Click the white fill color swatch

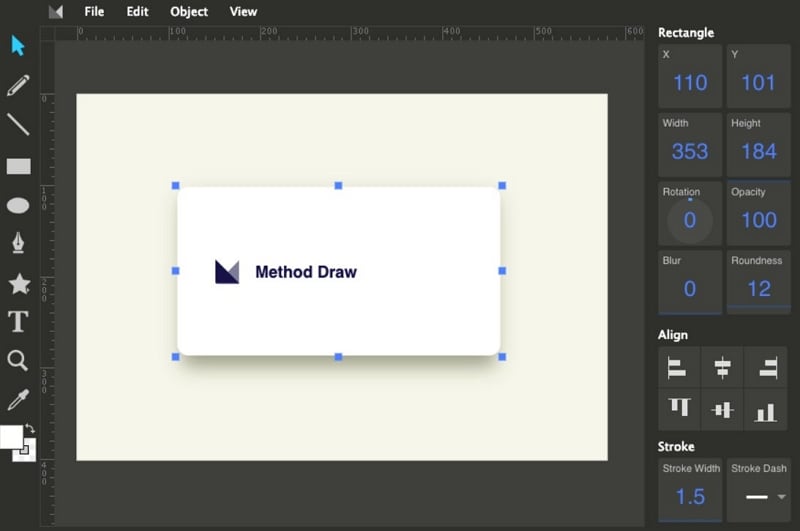click(x=11, y=437)
